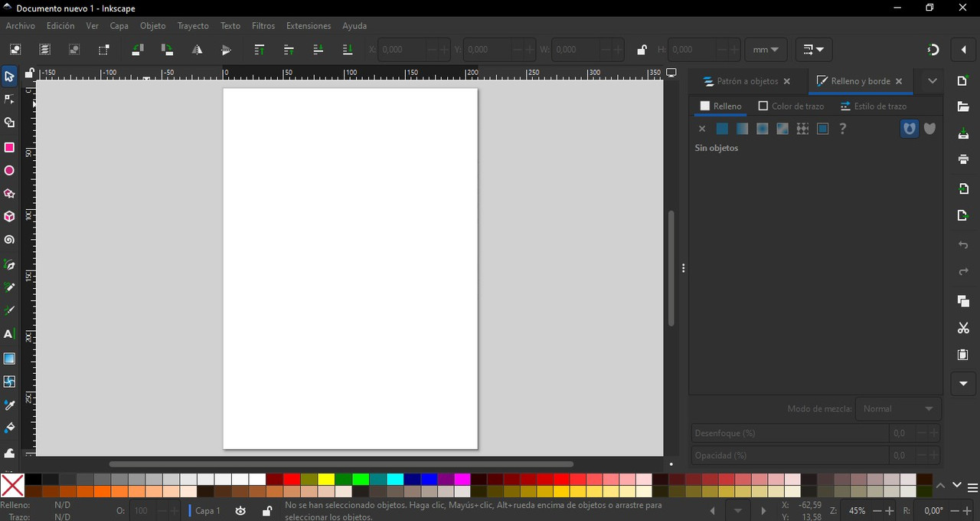Select the Rectangle tool
Image resolution: width=980 pixels, height=521 pixels.
coord(9,147)
